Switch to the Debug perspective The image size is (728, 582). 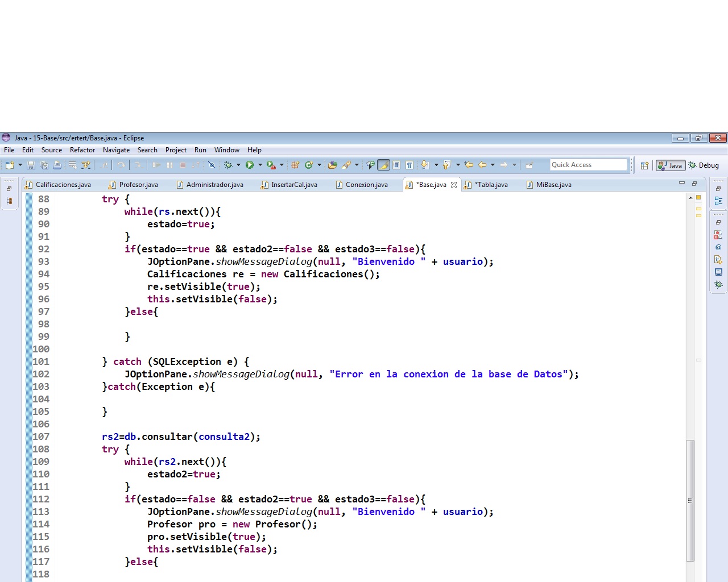704,165
